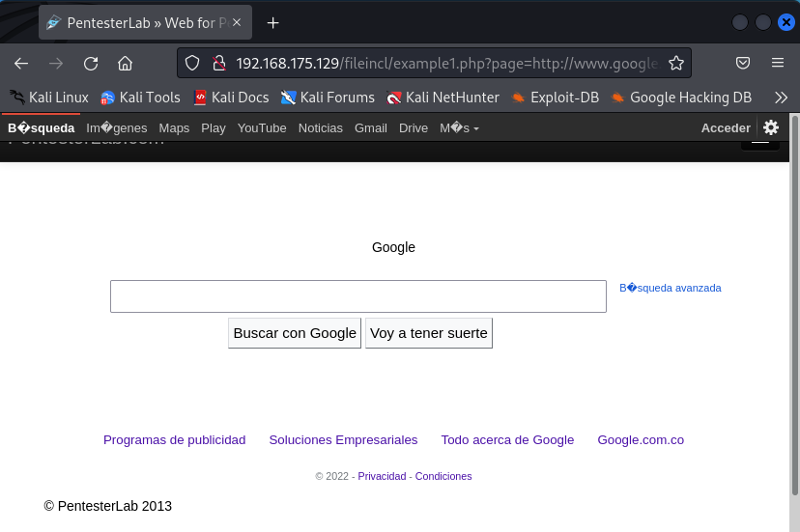Open Condiciones link

(443, 476)
